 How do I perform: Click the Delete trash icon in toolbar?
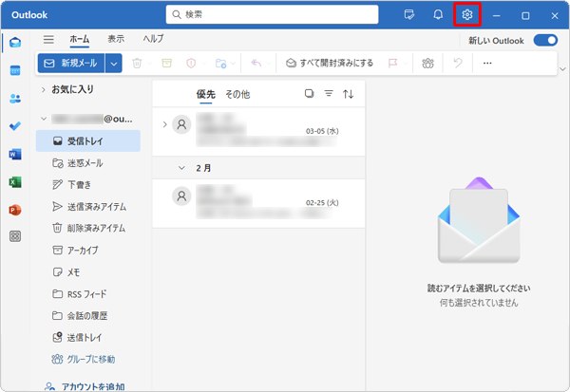tap(137, 64)
